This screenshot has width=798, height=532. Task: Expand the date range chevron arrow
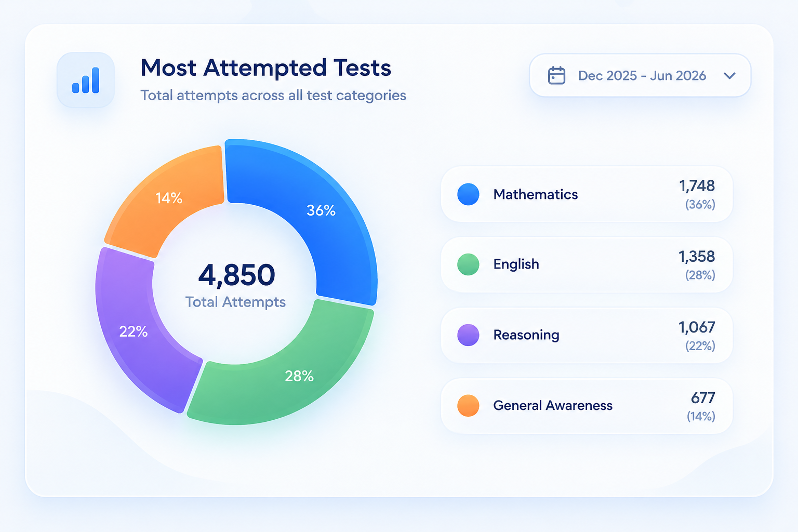tap(729, 76)
